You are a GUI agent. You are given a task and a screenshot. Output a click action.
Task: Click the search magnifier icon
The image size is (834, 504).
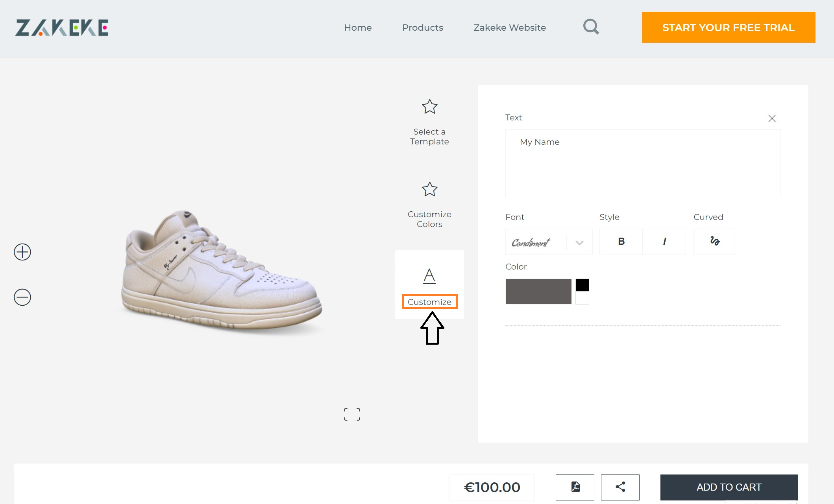tap(591, 27)
